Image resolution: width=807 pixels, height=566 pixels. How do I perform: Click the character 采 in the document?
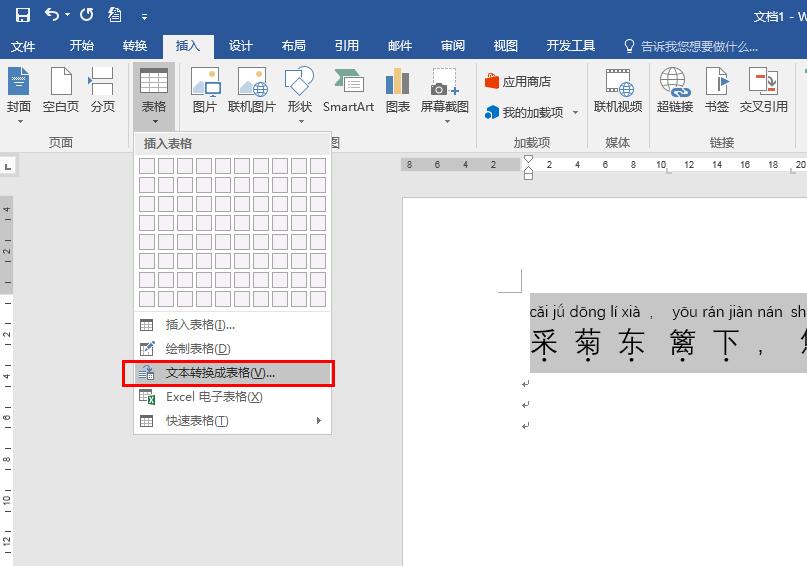[x=544, y=342]
